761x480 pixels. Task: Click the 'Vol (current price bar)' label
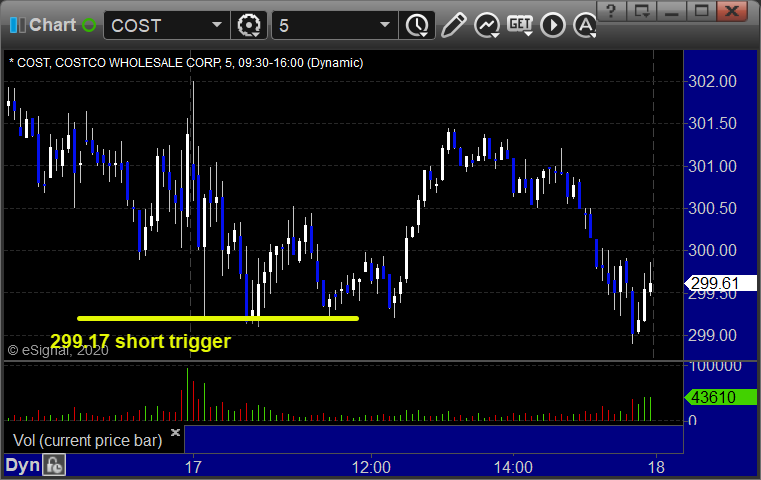[x=87, y=440]
